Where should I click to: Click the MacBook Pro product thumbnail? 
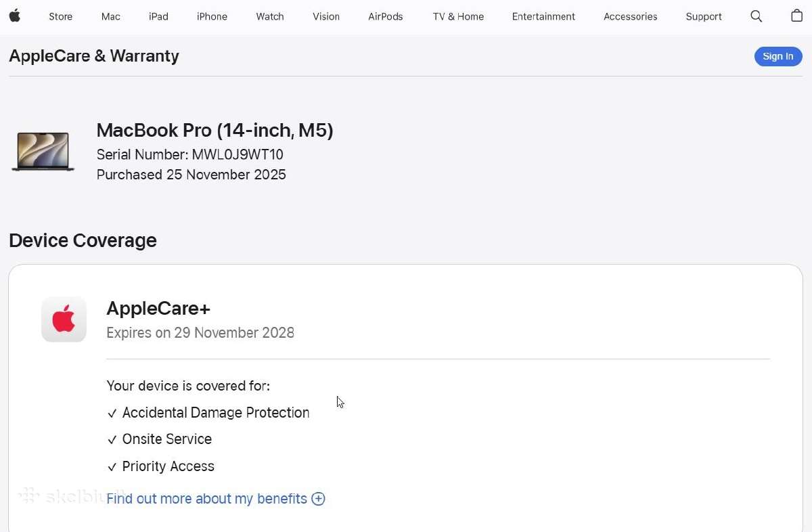point(43,152)
